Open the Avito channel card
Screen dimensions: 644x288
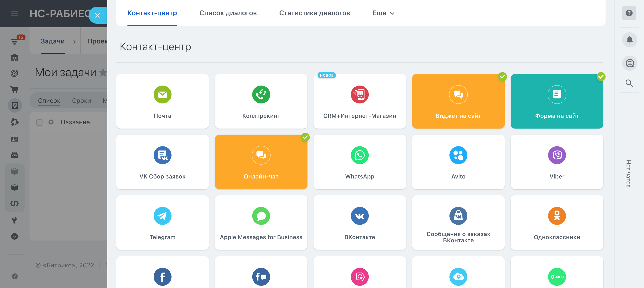tap(458, 162)
